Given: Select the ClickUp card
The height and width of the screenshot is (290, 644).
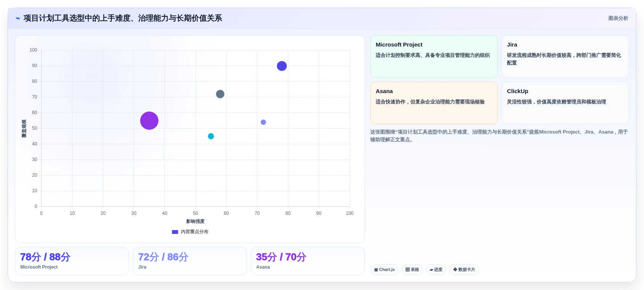Looking at the screenshot, I should [x=565, y=103].
